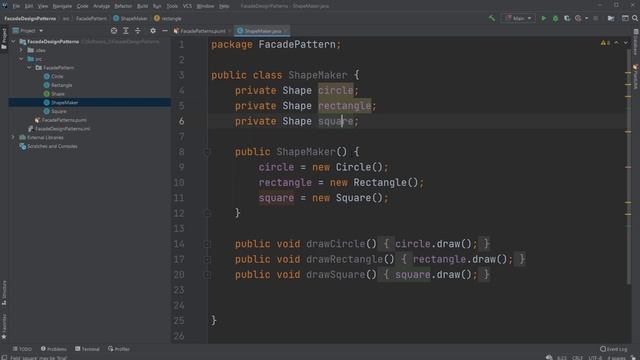640x360 pixels.
Task: Open the PlantUML tool window on right edge
Action: click(x=636, y=77)
